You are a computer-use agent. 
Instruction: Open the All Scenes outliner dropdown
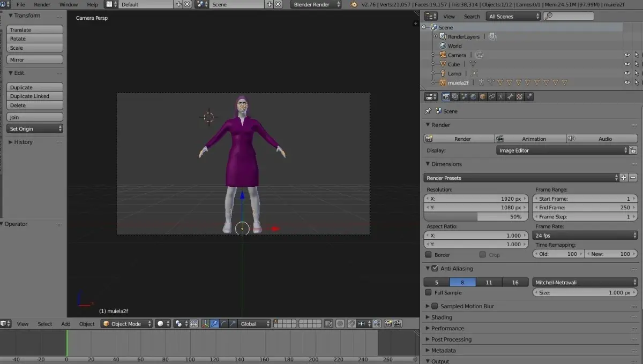coord(513,16)
